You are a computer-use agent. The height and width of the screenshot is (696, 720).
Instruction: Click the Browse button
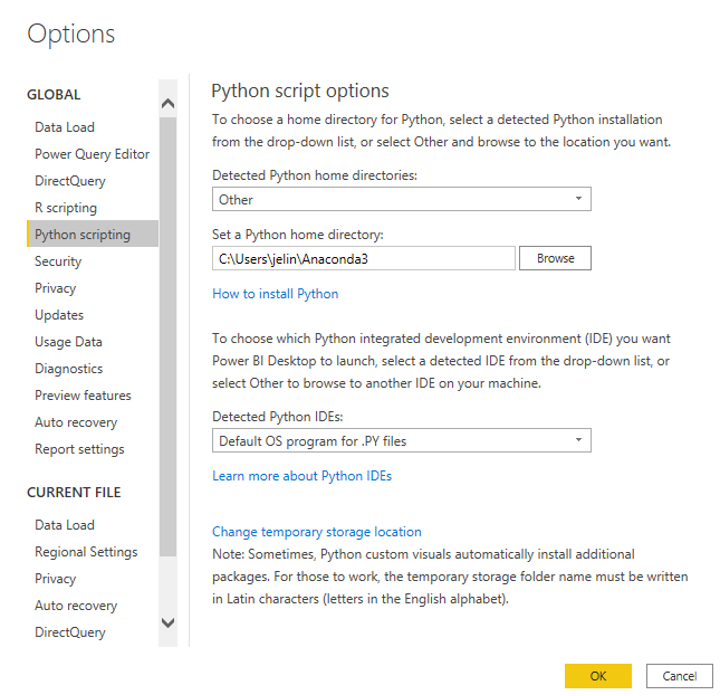pyautogui.click(x=555, y=258)
